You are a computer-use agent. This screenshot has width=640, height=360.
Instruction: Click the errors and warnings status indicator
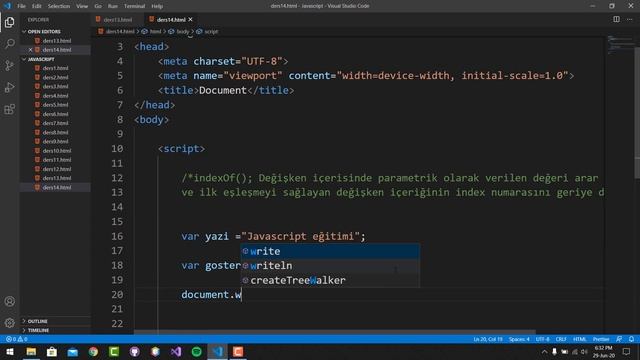(16, 339)
